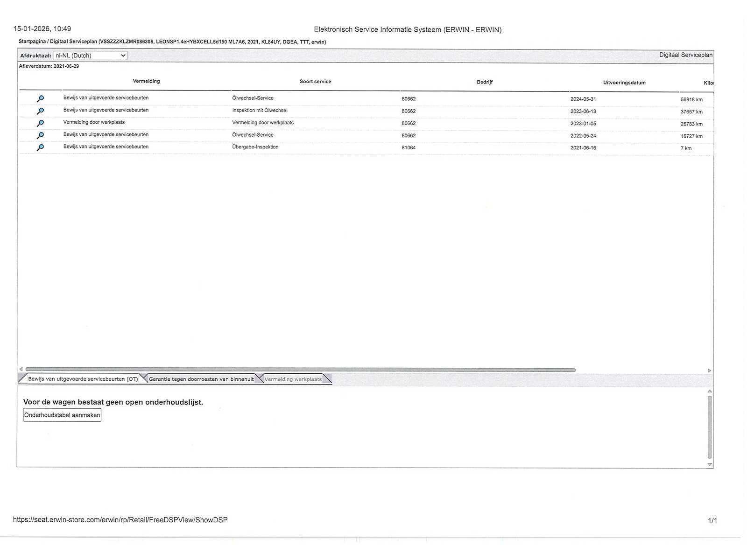Image resolution: width=747 pixels, height=560 pixels.
Task: Open magnifier for Übergabe-Inspektion row
Action: tap(41, 147)
